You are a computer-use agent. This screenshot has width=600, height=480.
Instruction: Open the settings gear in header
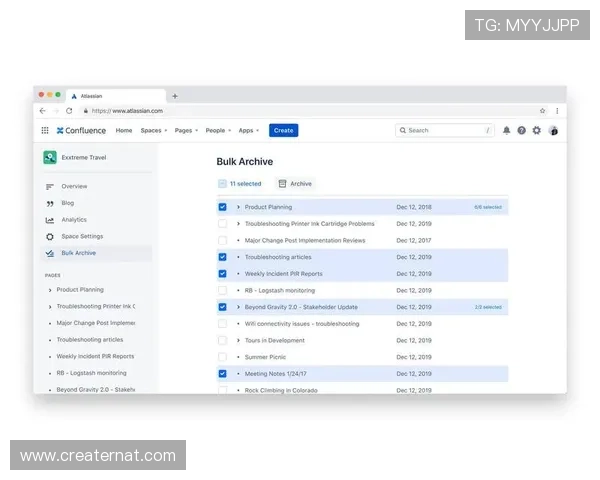537,130
